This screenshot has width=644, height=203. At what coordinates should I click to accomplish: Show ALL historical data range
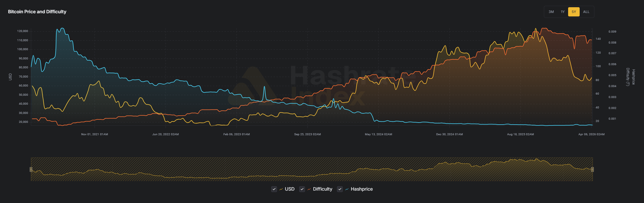[586, 12]
